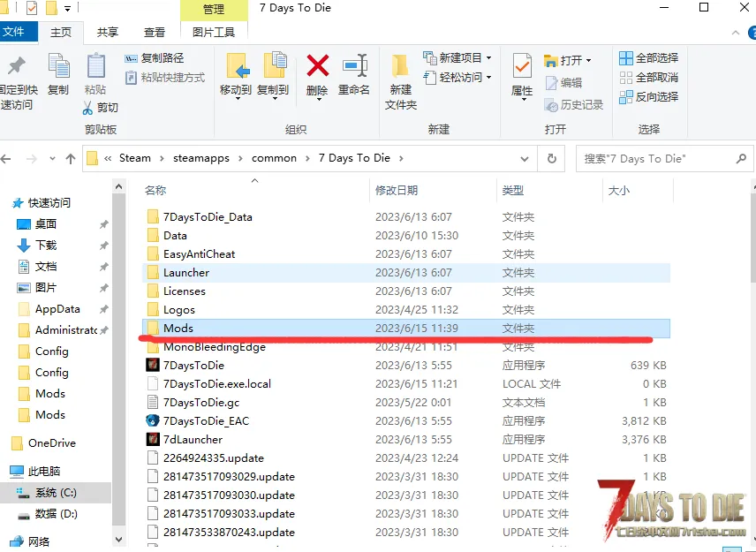
Task: Click the pin to Quick Access icon
Action: click(17, 65)
